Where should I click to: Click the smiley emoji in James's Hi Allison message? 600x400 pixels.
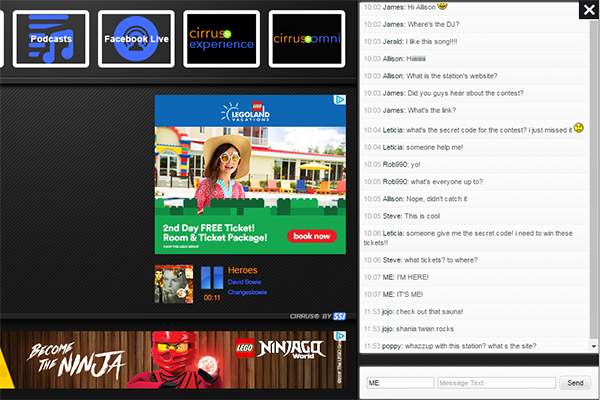442,5
